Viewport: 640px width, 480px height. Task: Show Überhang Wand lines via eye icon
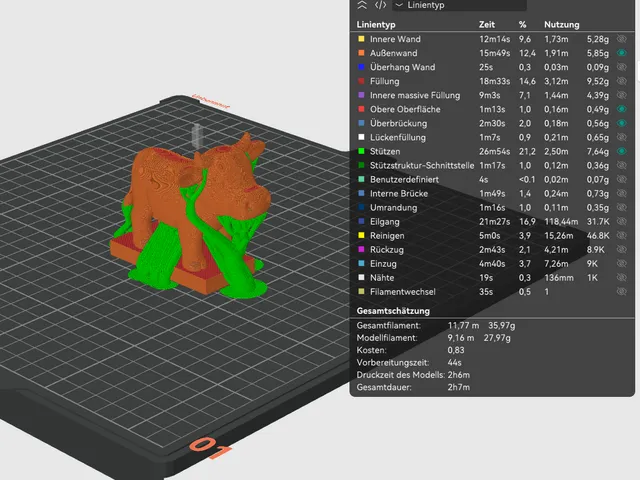pos(621,67)
